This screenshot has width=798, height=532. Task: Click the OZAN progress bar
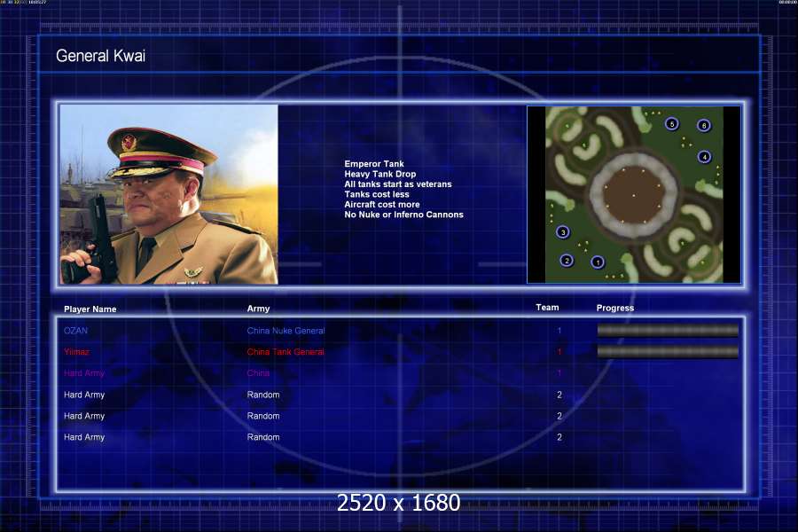coord(668,331)
